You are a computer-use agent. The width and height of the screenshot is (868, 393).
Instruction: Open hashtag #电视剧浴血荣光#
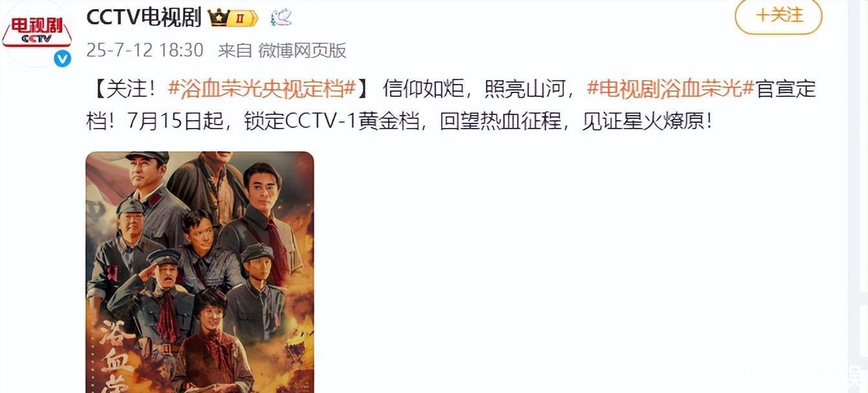point(671,89)
